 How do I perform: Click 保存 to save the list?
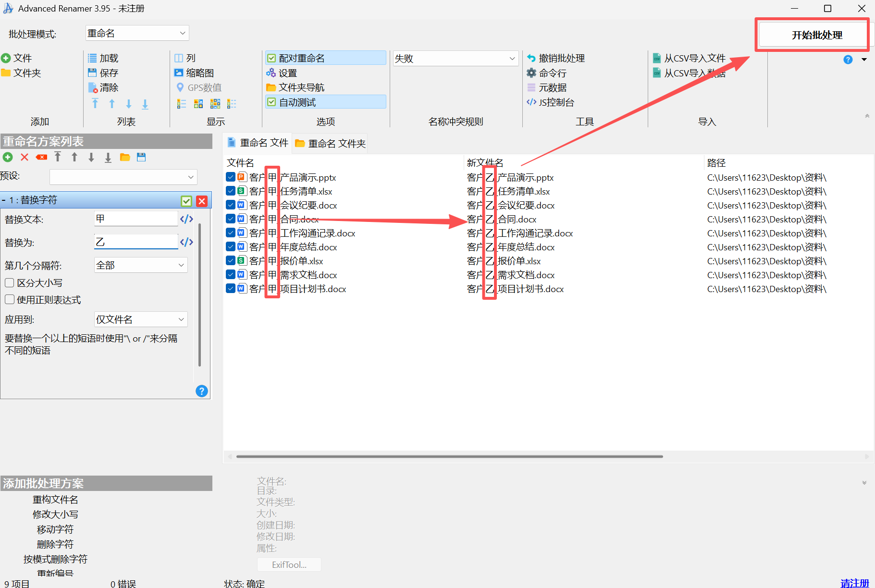103,73
